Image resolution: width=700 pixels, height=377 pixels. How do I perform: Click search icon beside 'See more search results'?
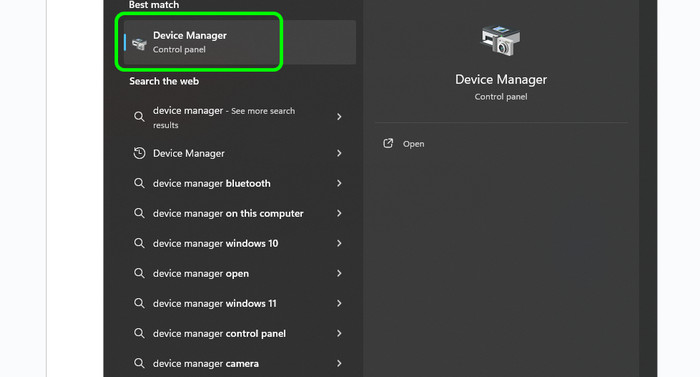[x=139, y=117]
